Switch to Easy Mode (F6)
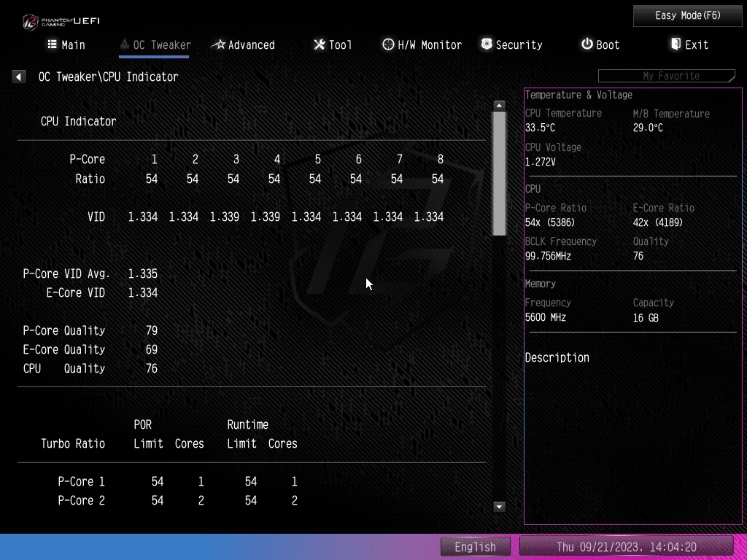 (687, 15)
